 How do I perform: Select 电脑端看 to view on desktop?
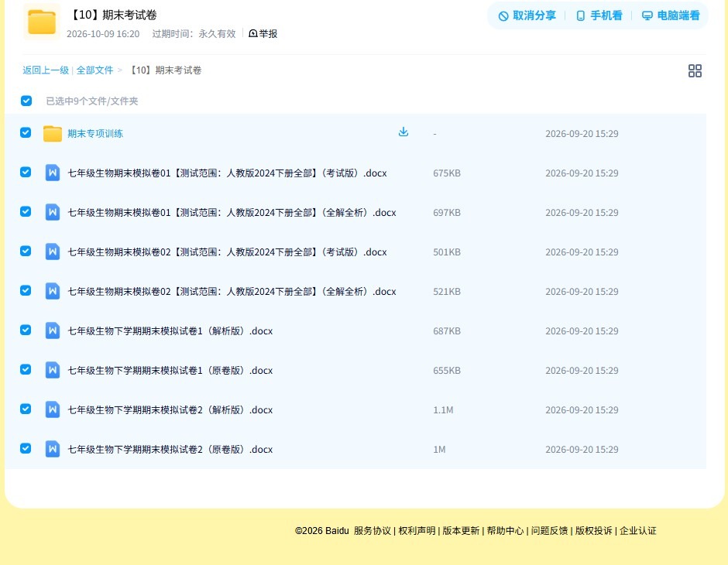[x=671, y=15]
